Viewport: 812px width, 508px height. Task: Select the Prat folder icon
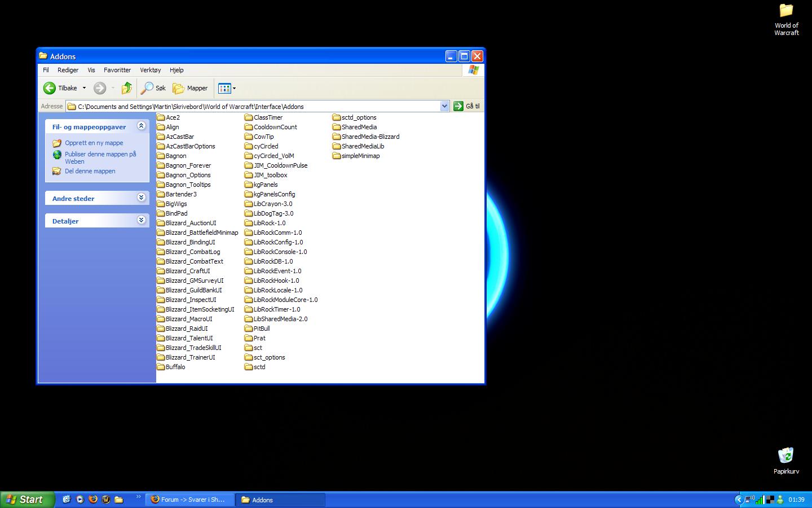(x=249, y=338)
